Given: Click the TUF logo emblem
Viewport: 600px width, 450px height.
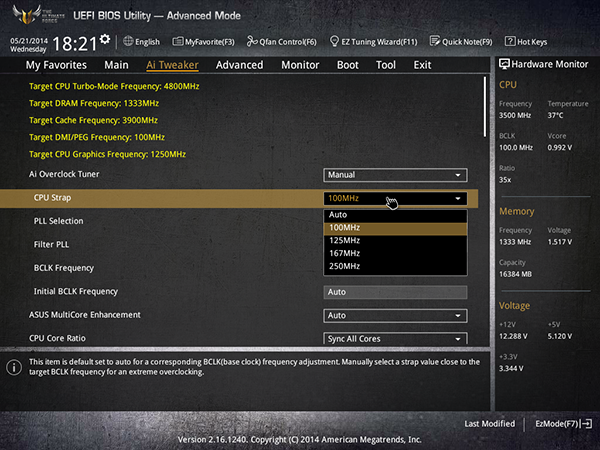Looking at the screenshot, I should 27,15.
